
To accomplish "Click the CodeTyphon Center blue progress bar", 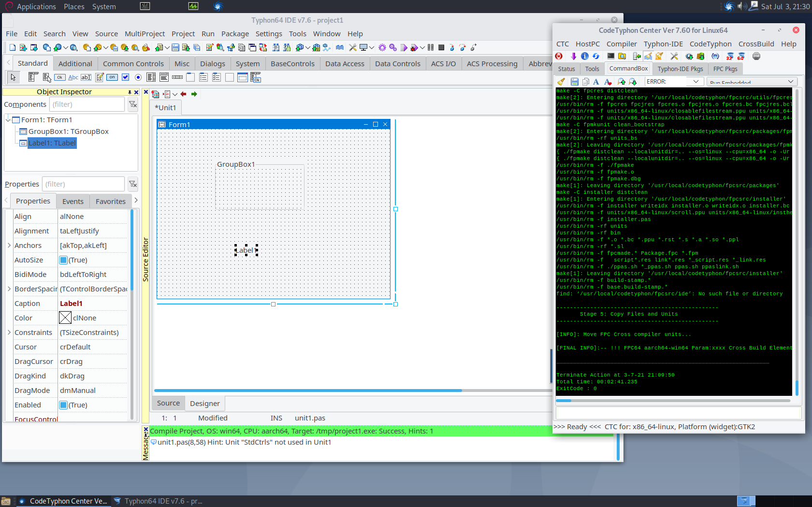I will (x=563, y=401).
